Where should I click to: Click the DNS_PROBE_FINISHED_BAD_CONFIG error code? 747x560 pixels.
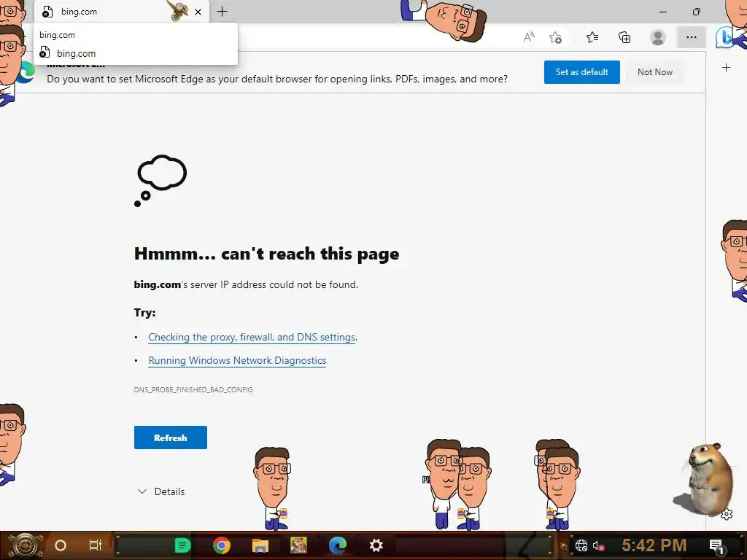pos(193,389)
